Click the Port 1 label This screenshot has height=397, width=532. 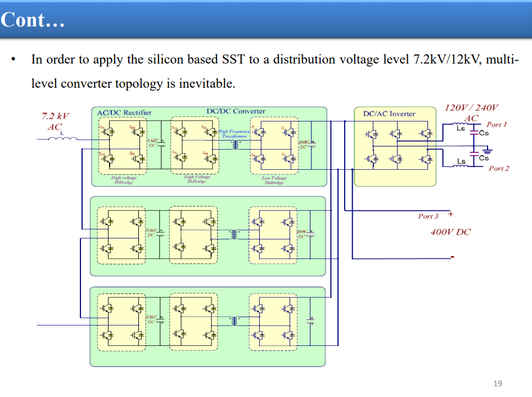(x=497, y=124)
